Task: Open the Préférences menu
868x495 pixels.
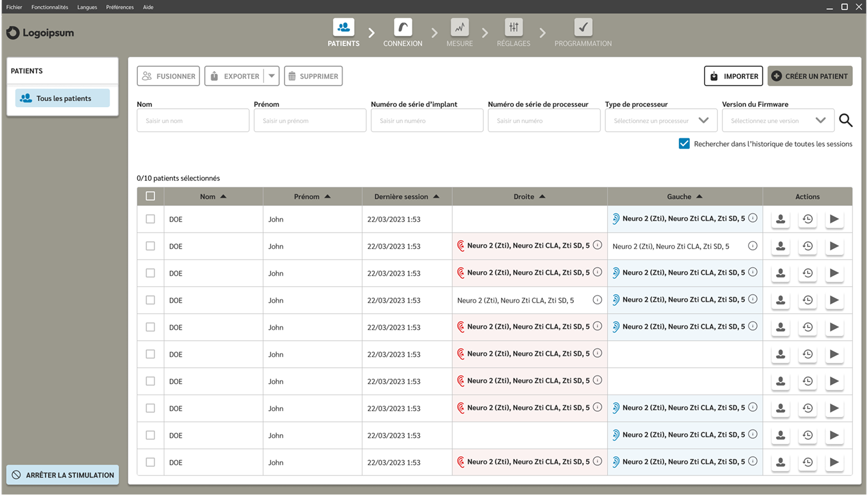Action: 120,7
